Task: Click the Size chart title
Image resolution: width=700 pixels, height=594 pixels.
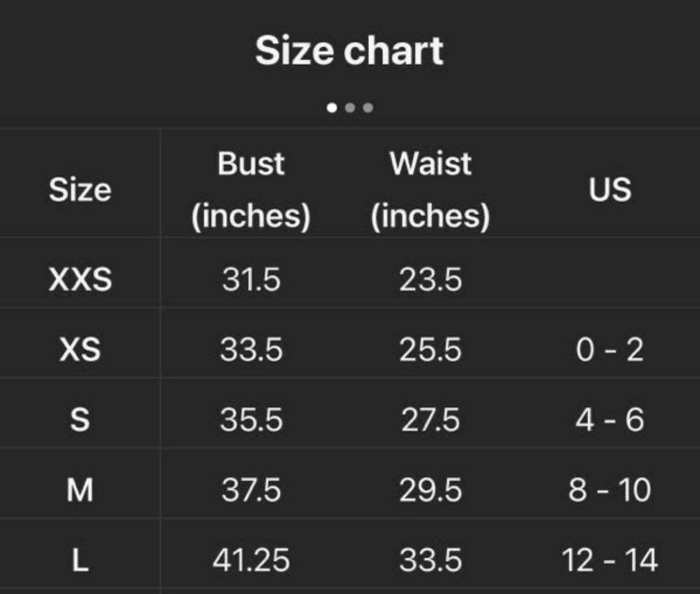Action: tap(349, 51)
